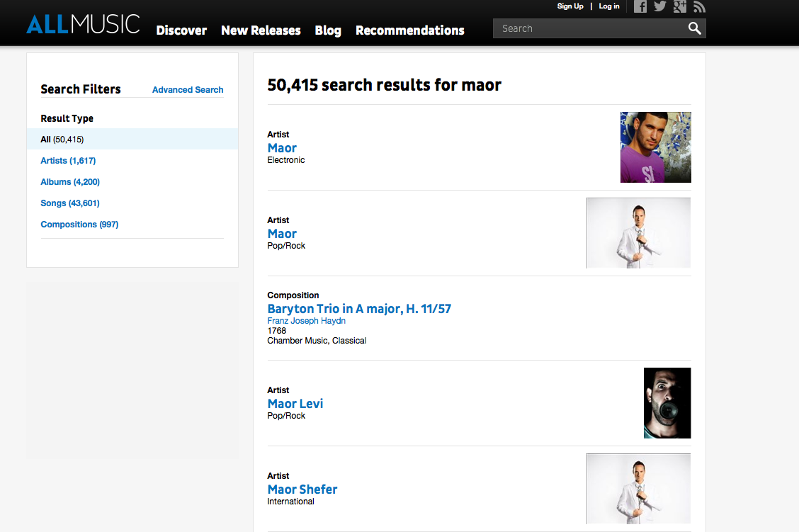The image size is (799, 532).
Task: Filter results by Compositions (997)
Action: pyautogui.click(x=79, y=225)
